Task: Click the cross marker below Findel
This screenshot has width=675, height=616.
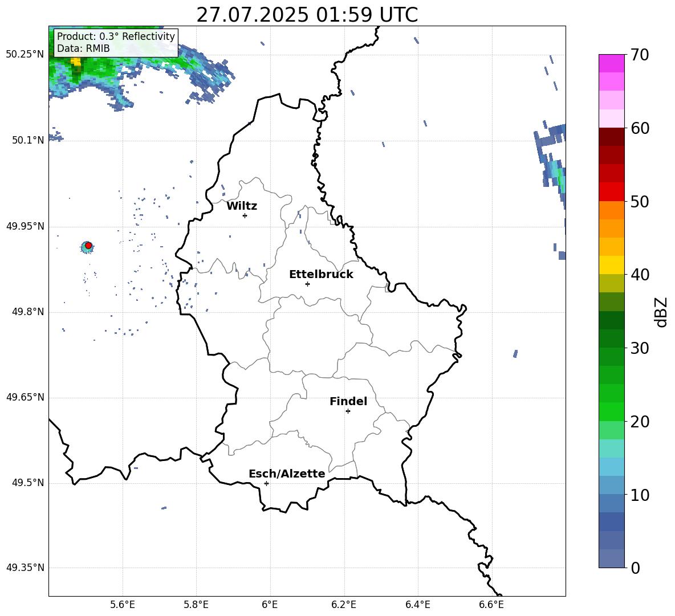Action: point(348,411)
